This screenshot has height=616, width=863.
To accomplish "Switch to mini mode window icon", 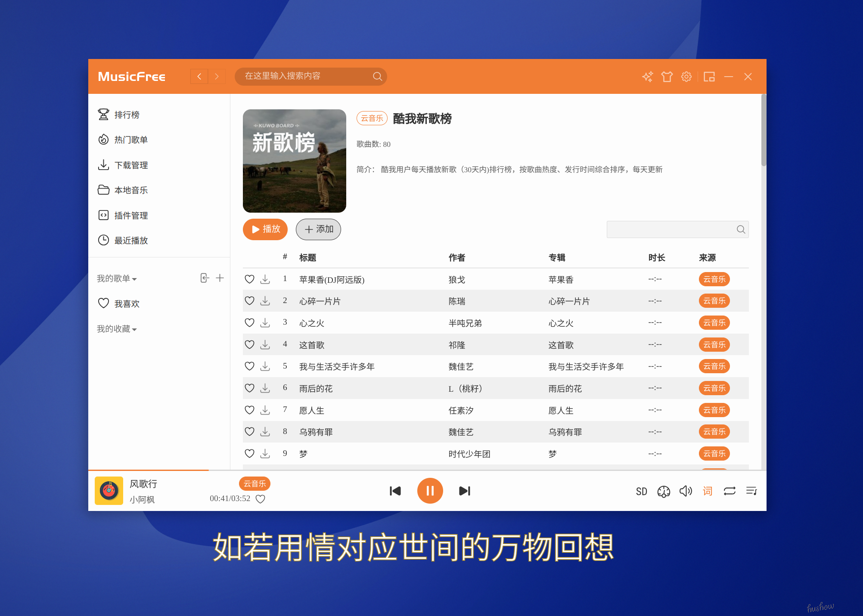I will [709, 77].
